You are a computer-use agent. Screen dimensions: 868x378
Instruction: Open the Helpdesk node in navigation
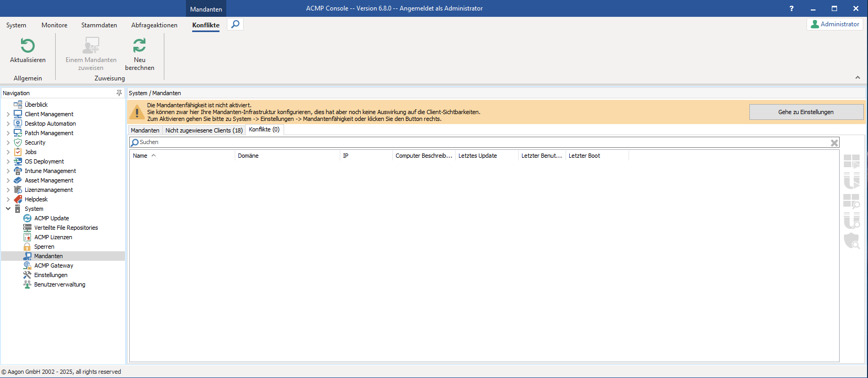click(36, 199)
